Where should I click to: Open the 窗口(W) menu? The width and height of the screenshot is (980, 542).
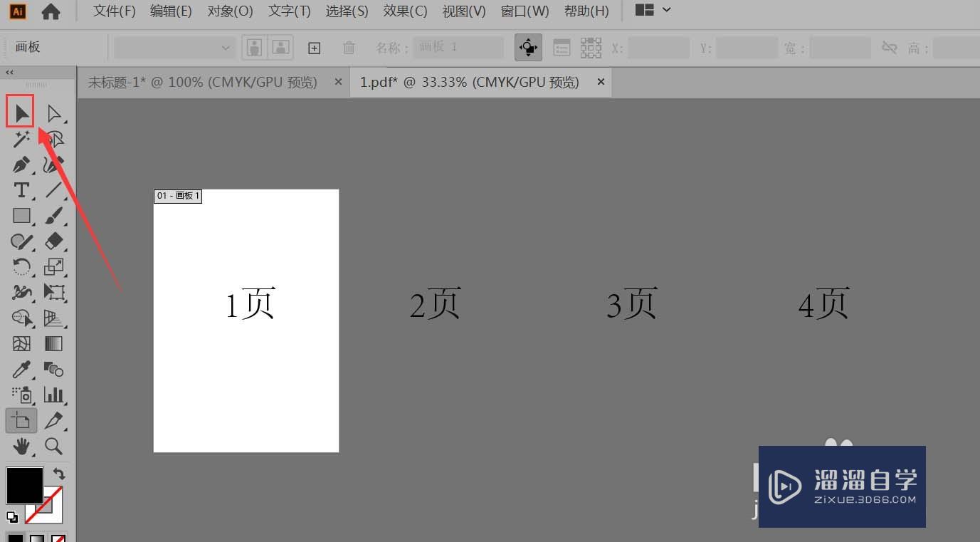[x=525, y=11]
